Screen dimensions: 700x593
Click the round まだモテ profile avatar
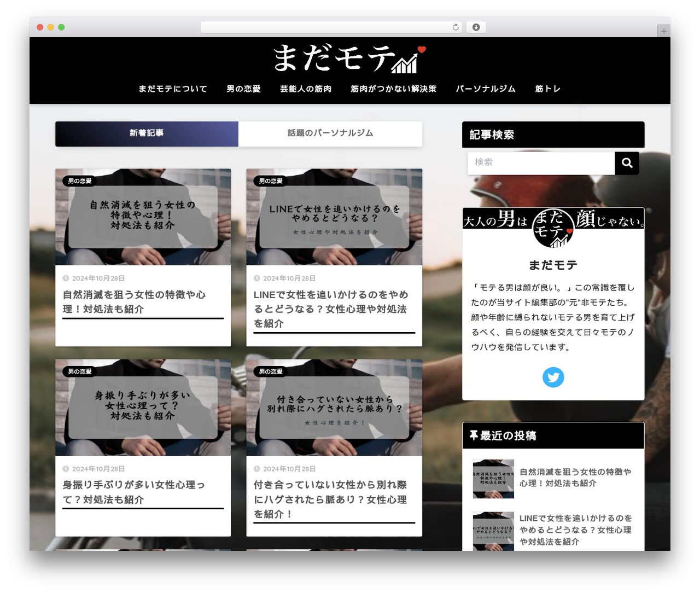point(553,228)
